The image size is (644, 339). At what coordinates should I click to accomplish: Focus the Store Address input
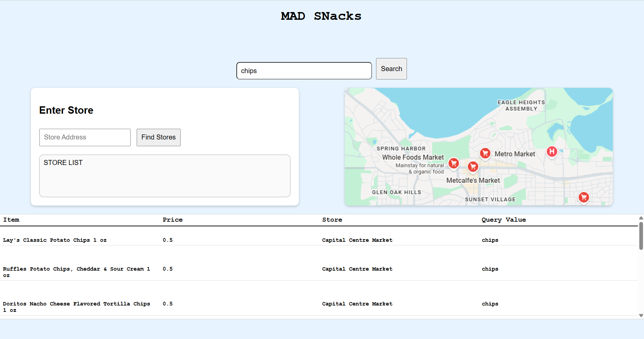[x=85, y=137]
